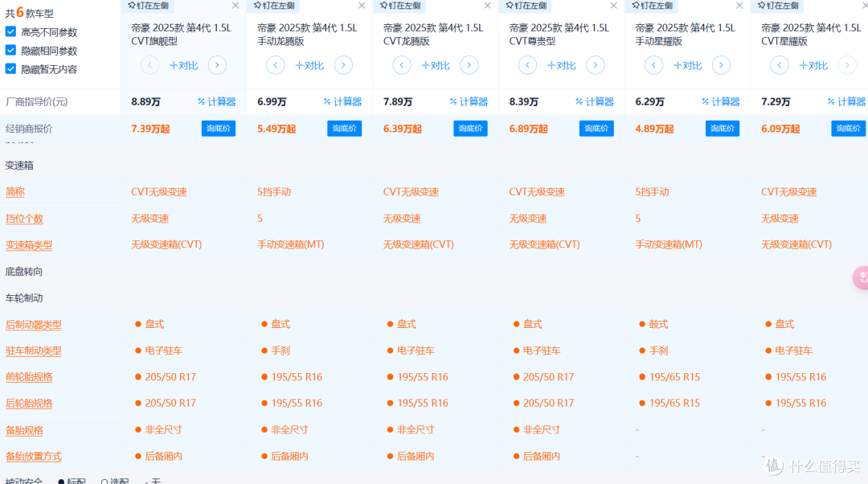Image resolution: width=868 pixels, height=484 pixels.
Task: Move 手动龙腾版 column left with arrow
Action: click(x=276, y=65)
